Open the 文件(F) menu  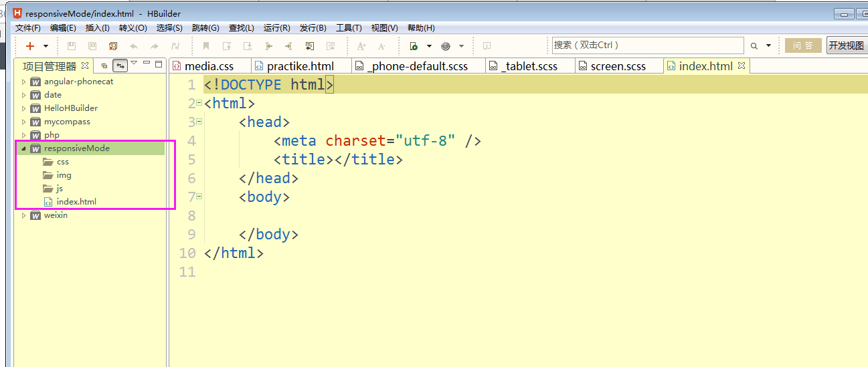(x=28, y=27)
